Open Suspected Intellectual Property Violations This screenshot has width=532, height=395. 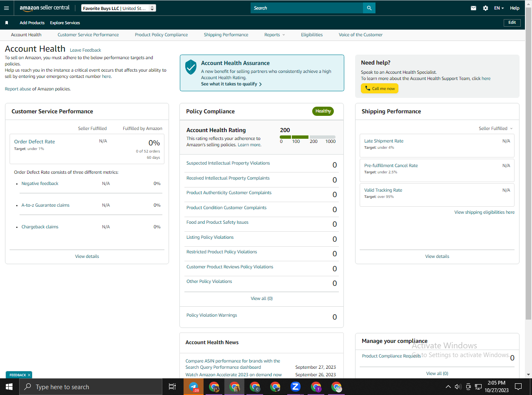tap(228, 163)
